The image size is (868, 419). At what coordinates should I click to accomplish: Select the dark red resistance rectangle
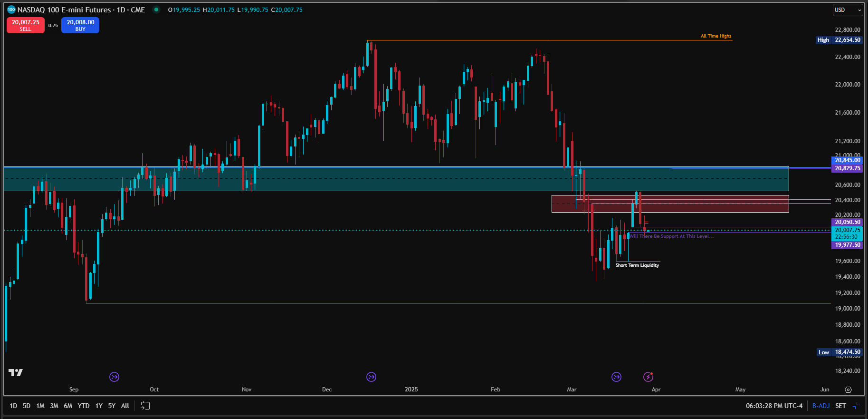coord(670,204)
